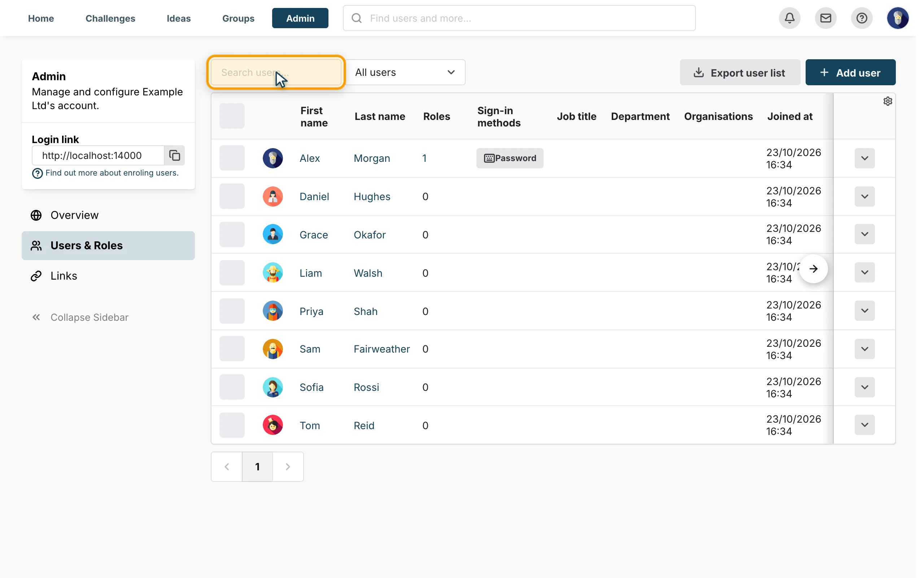Screen dimensions: 924x578
Task: Open the Challenges tab
Action: [x=110, y=18]
